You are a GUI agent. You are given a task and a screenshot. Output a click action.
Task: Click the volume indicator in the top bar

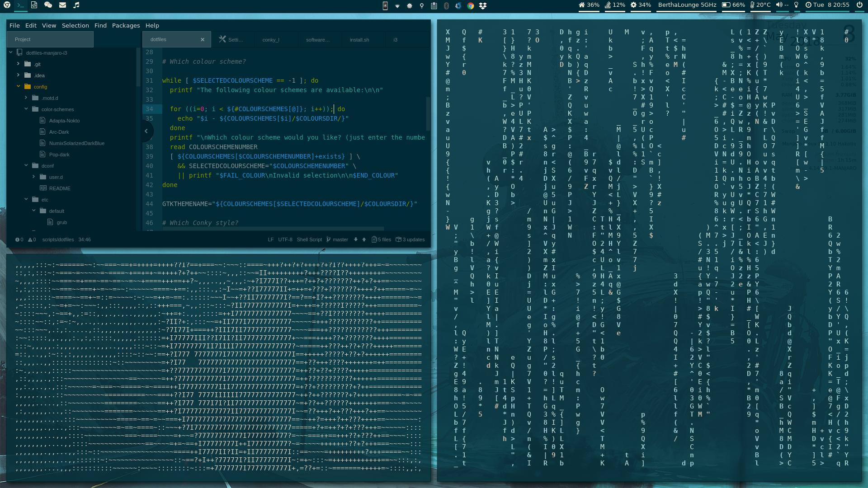782,5
